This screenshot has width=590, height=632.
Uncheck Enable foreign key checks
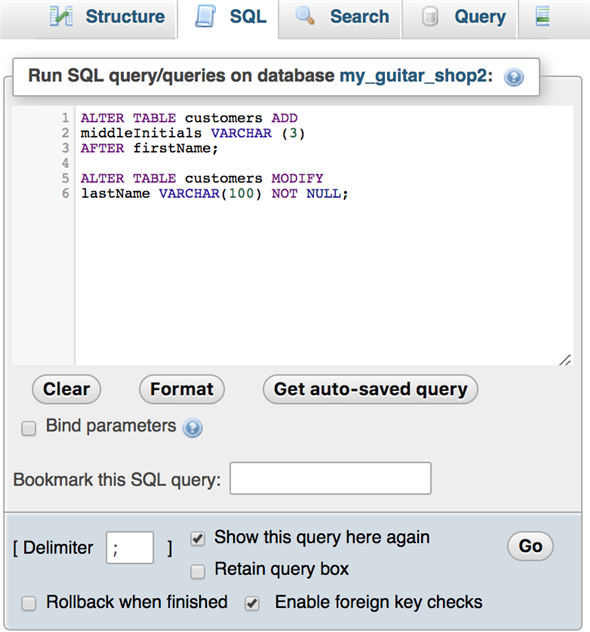pos(252,604)
